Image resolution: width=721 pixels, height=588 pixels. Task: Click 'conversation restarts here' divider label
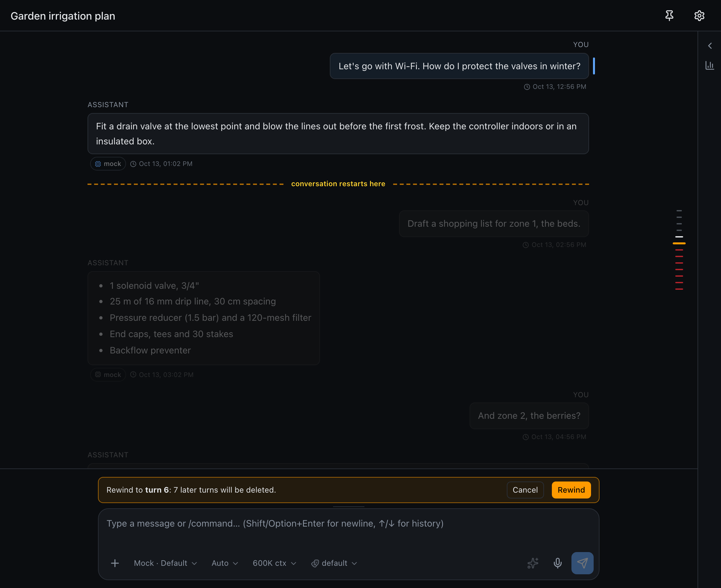click(338, 184)
